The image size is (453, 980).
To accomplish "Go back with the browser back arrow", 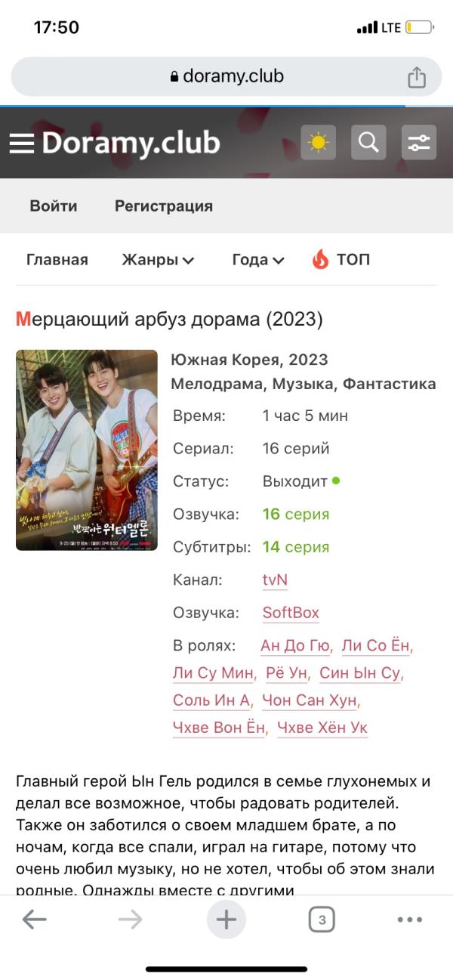I will 34,920.
